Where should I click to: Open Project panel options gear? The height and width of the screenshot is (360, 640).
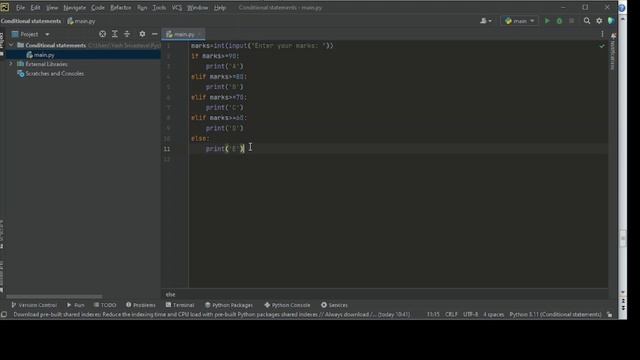tap(142, 34)
